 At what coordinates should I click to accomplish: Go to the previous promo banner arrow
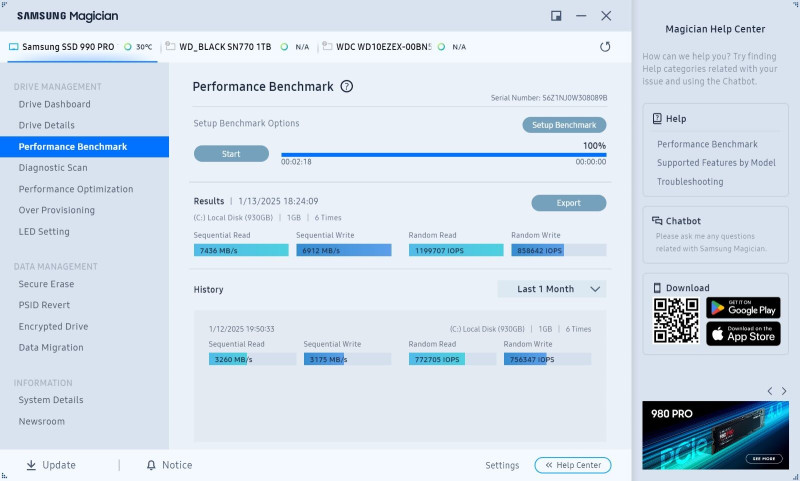point(770,391)
